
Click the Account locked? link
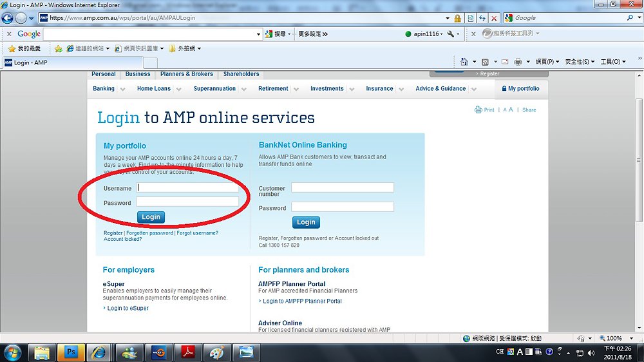pyautogui.click(x=123, y=239)
